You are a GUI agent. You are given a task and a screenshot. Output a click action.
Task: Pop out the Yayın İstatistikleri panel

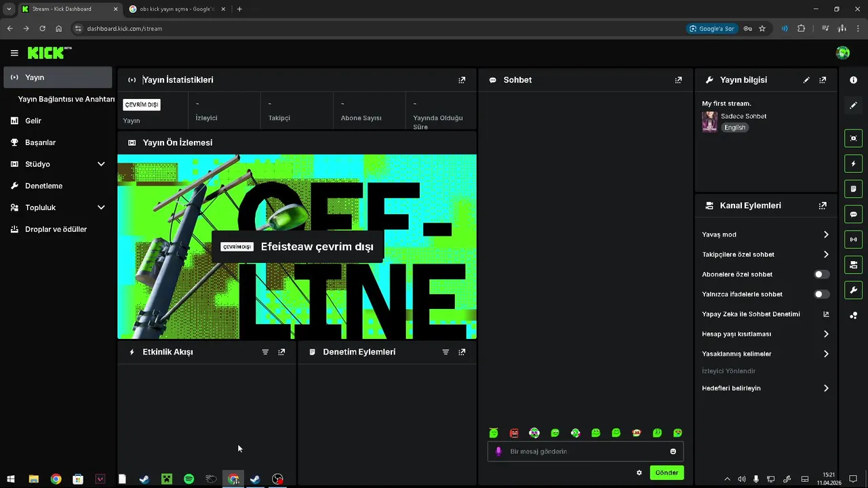tap(462, 80)
